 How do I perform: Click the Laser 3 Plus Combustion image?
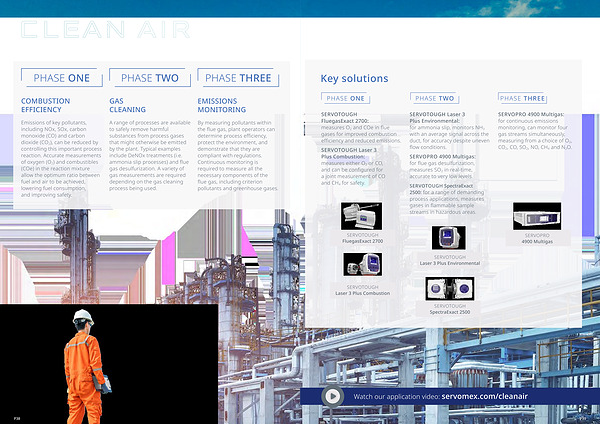pyautogui.click(x=362, y=264)
